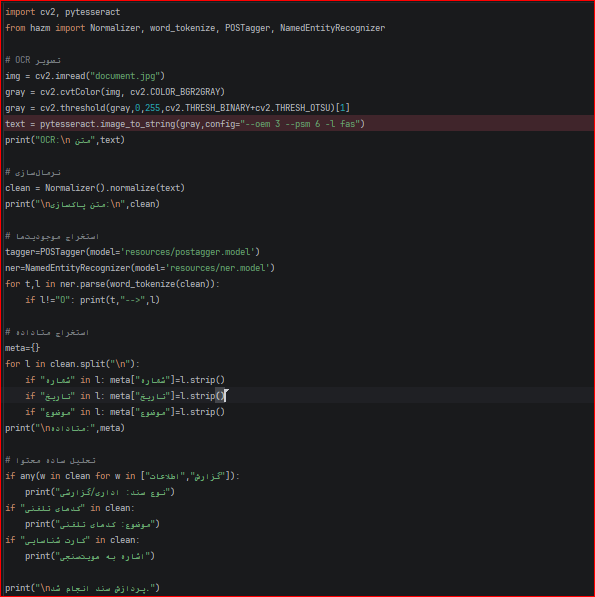Click cv2.COLOR_BGR2GRAY in the cvtColor call
Screen dimensions: 595x597
point(175,92)
